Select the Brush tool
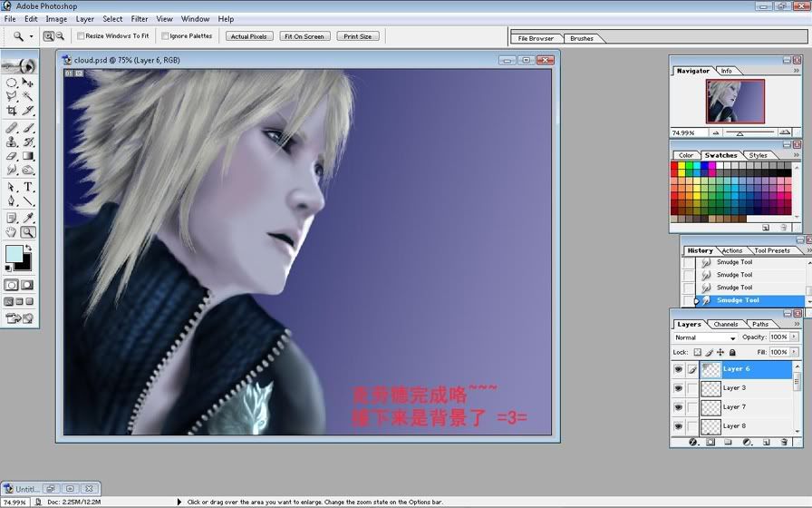The width and height of the screenshot is (812, 508). pyautogui.click(x=27, y=128)
